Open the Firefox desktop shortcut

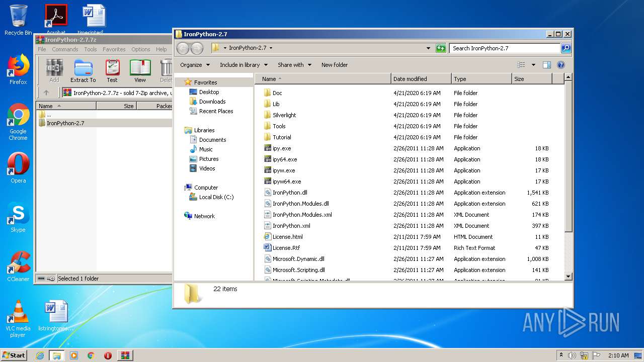point(18,69)
